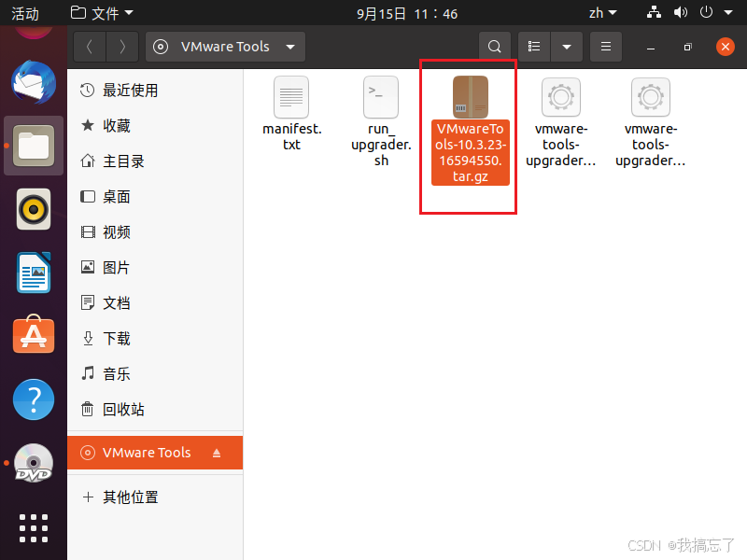The height and width of the screenshot is (560, 747).
Task: Go forward with the right arrow
Action: tap(122, 47)
